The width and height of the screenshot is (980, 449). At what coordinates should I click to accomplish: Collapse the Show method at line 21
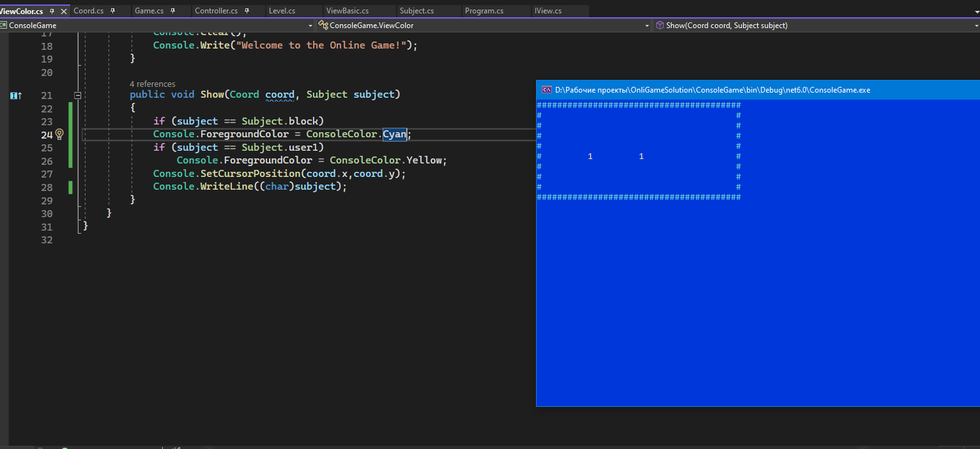[78, 95]
